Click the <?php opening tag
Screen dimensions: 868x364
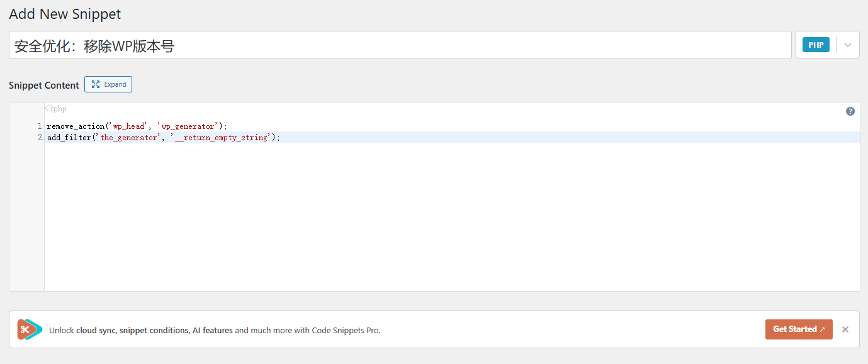[55, 109]
